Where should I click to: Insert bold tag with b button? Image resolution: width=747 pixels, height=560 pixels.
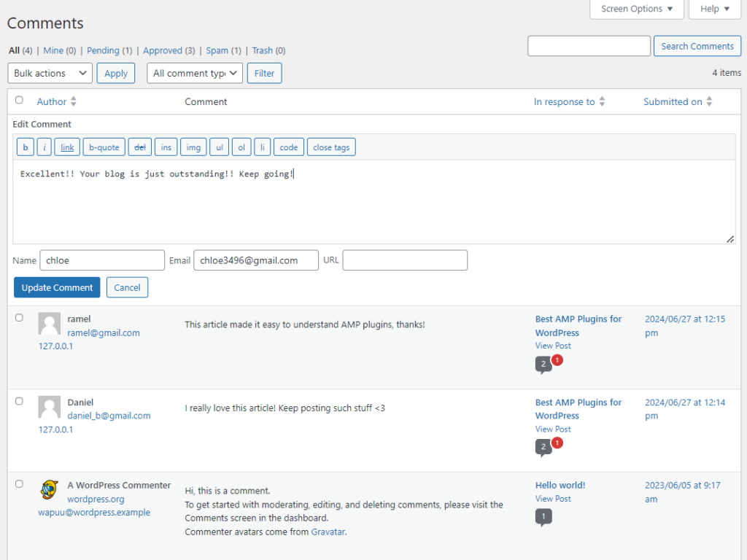[26, 147]
